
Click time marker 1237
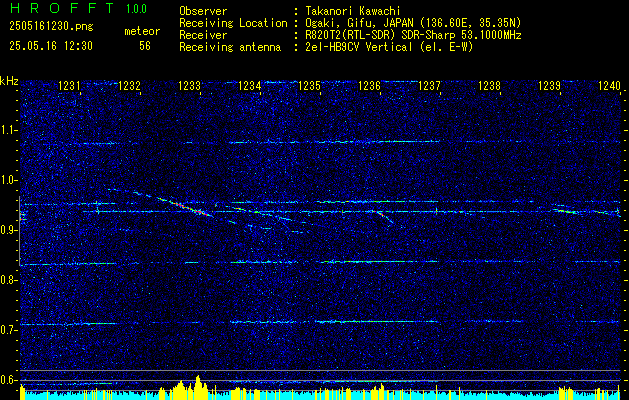(x=430, y=85)
